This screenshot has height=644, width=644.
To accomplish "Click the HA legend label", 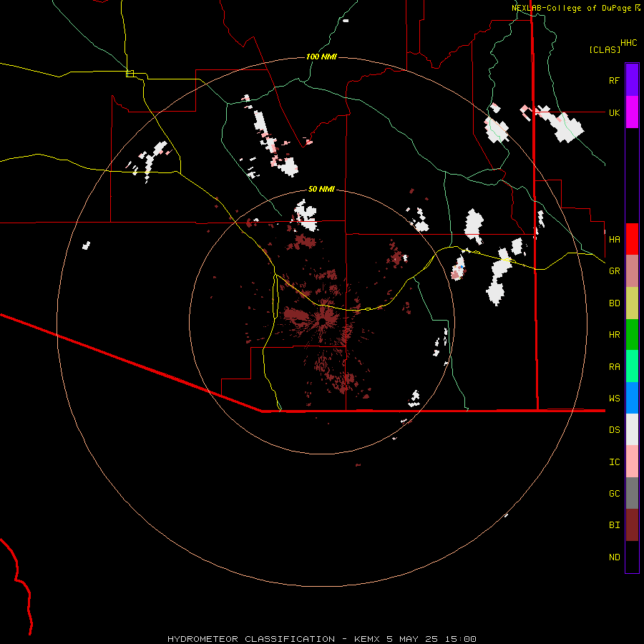I will tap(614, 239).
